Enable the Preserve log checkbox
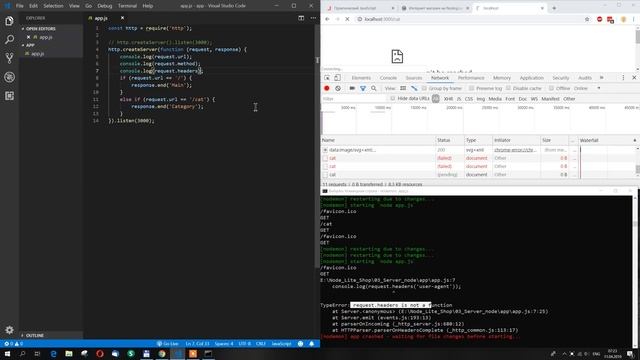The width and height of the screenshot is (640, 360). click(x=471, y=88)
